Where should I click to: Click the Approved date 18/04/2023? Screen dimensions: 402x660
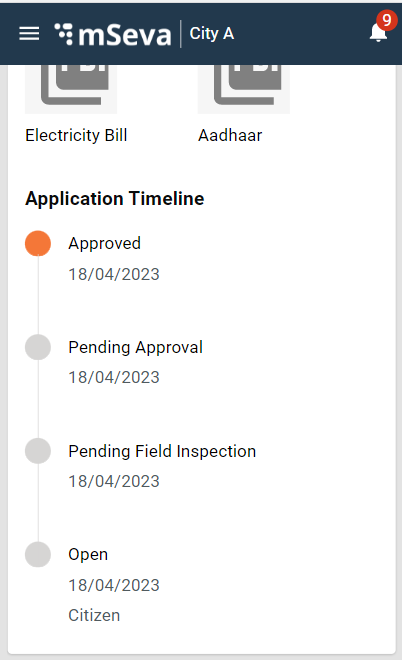(x=114, y=274)
